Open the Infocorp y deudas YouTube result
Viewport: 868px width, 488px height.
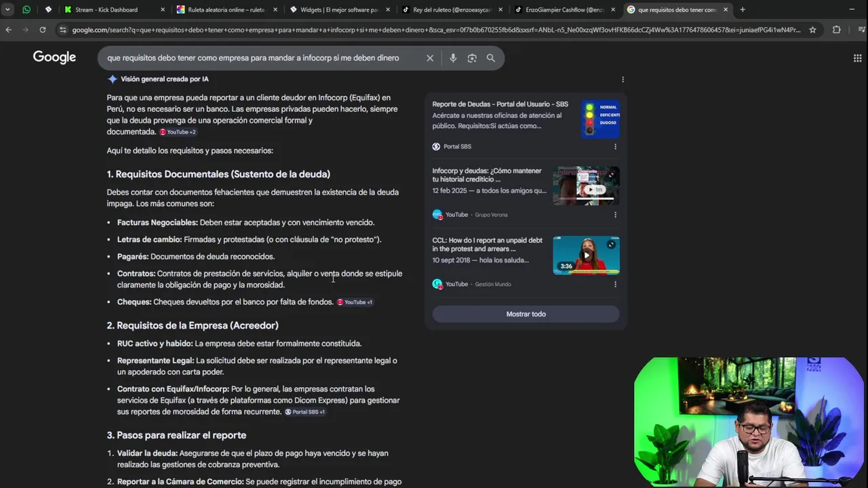tap(487, 175)
